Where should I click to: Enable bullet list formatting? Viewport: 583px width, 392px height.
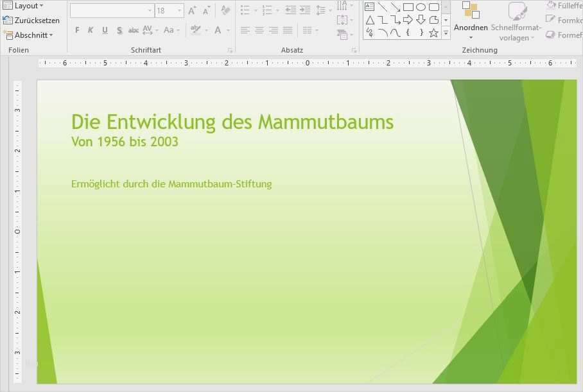244,10
